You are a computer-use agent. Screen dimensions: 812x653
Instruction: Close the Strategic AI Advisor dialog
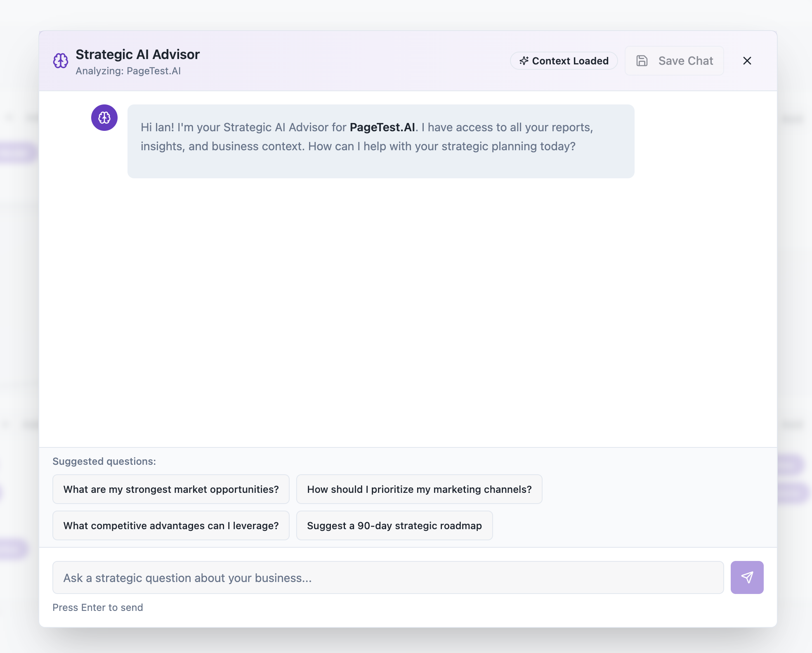tap(747, 61)
